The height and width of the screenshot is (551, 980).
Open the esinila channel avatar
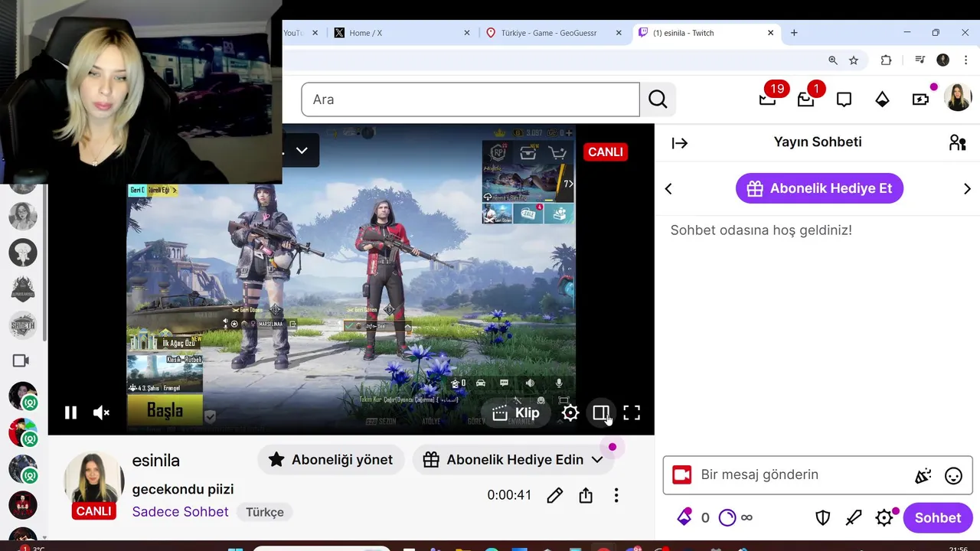pyautogui.click(x=93, y=480)
